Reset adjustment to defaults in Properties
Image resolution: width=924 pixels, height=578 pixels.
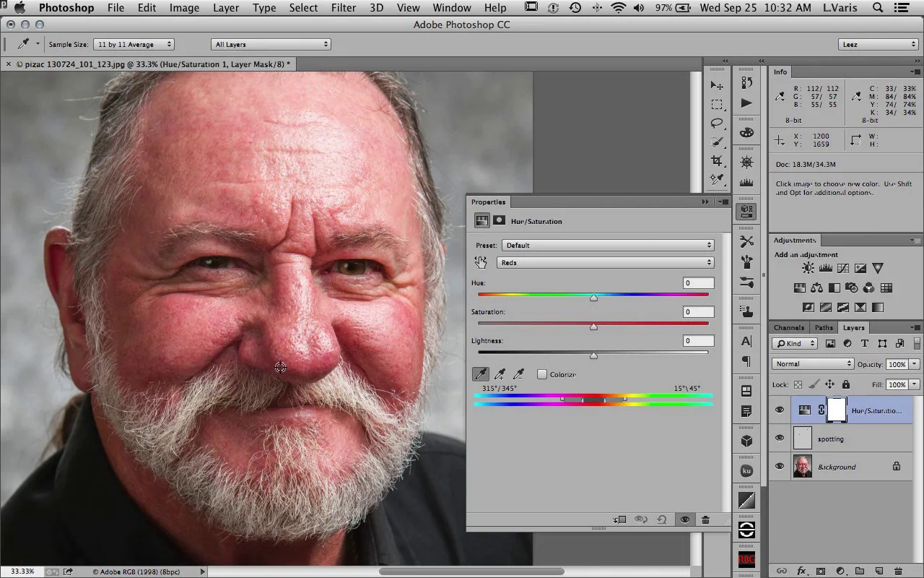661,519
